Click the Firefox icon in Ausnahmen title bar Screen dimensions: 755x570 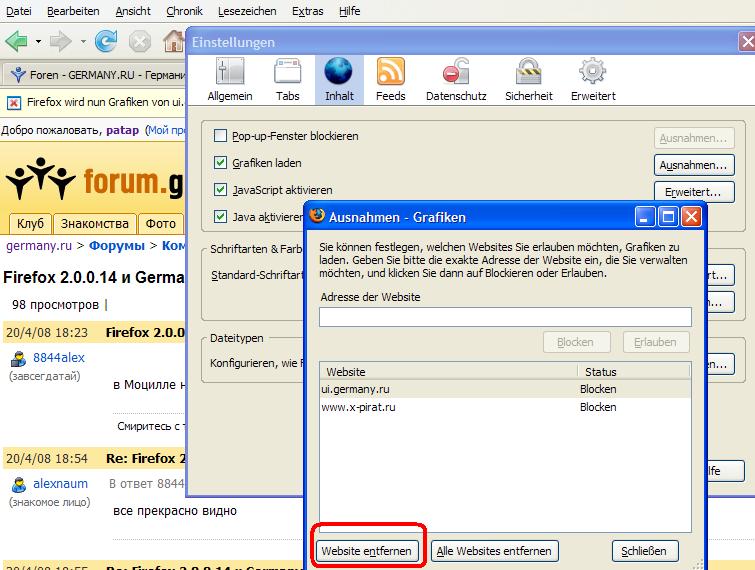[x=317, y=216]
